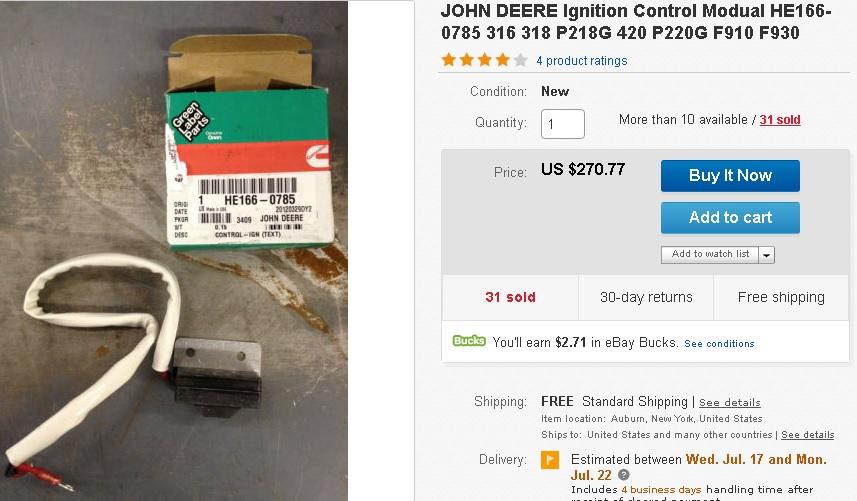Click Add to watch list button
This screenshot has width=857, height=501.
pos(710,255)
